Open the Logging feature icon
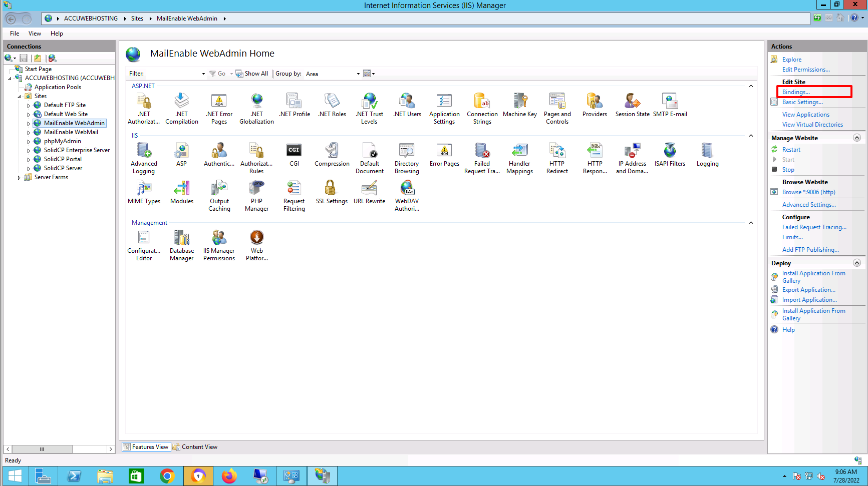The image size is (868, 486). click(x=707, y=155)
